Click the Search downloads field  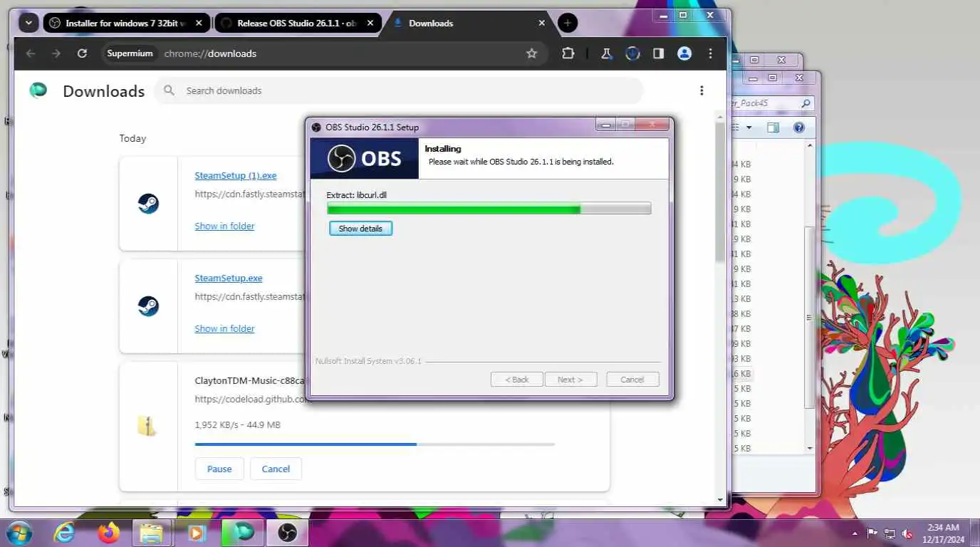(399, 90)
